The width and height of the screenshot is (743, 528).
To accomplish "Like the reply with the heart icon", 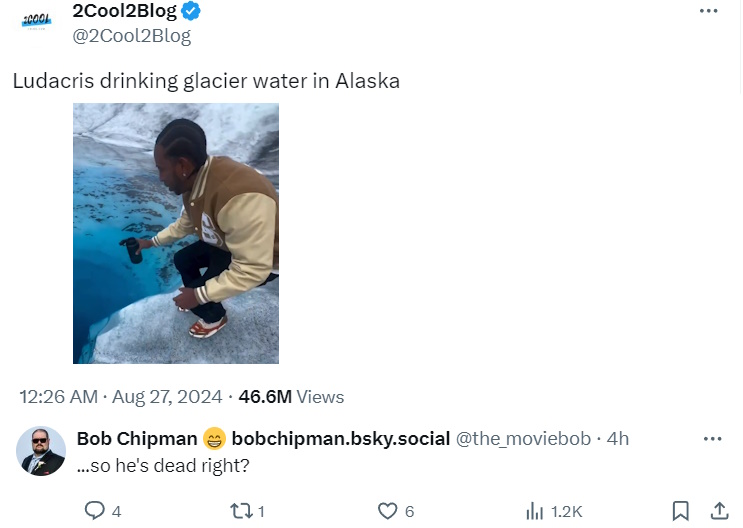I will tap(387, 511).
